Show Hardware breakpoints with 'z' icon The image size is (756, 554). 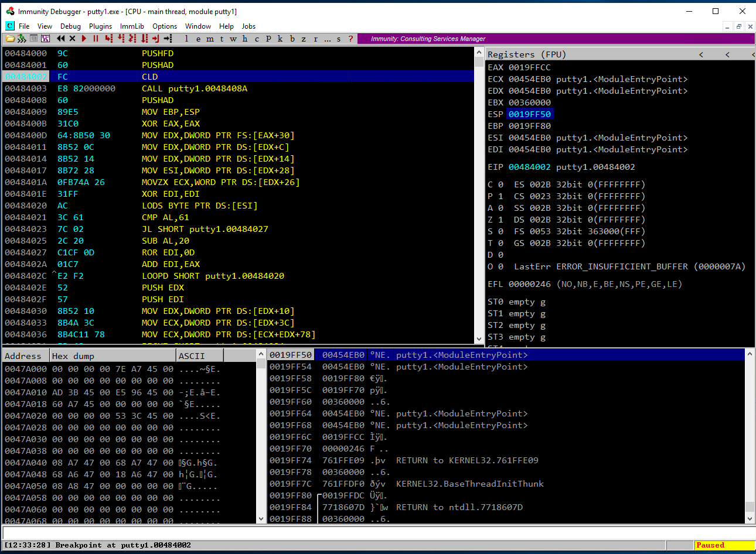304,39
